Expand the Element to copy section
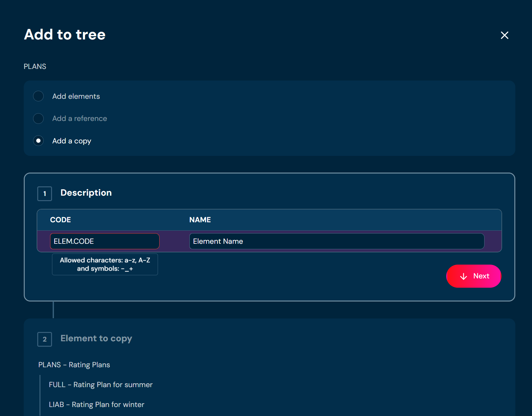Viewport: 532px width, 416px height. [x=96, y=339]
